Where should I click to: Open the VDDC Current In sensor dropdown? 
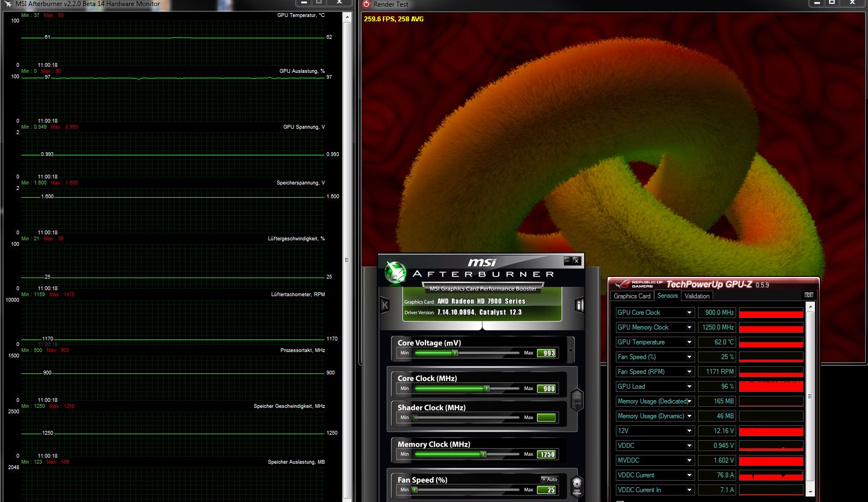coord(689,490)
